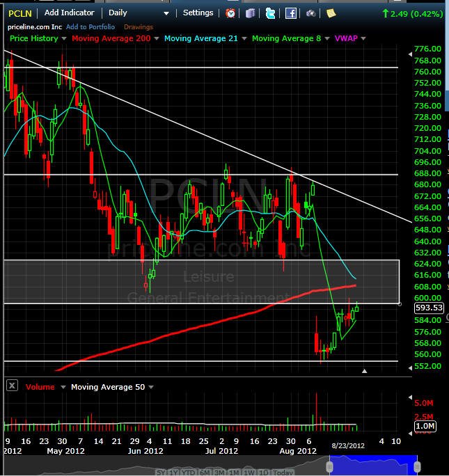Click the 8/23/2012 date label
Screen dimensions: 449x476
pos(348,445)
